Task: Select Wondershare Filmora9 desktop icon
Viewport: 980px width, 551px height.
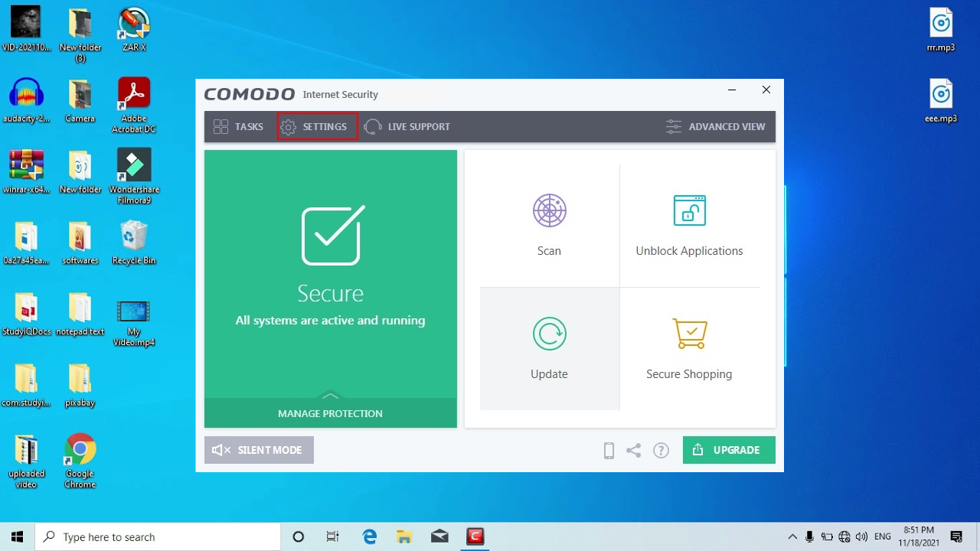Action: [134, 176]
